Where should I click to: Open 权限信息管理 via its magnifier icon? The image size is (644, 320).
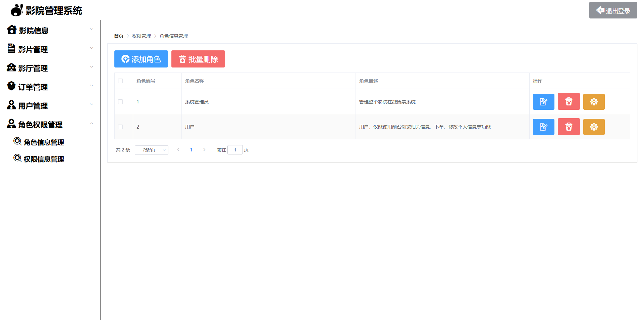pos(17,158)
